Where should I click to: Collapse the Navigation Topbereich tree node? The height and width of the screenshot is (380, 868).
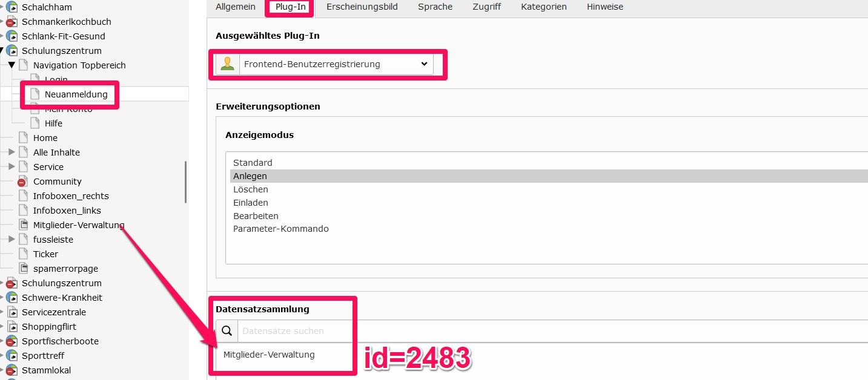pyautogui.click(x=12, y=65)
